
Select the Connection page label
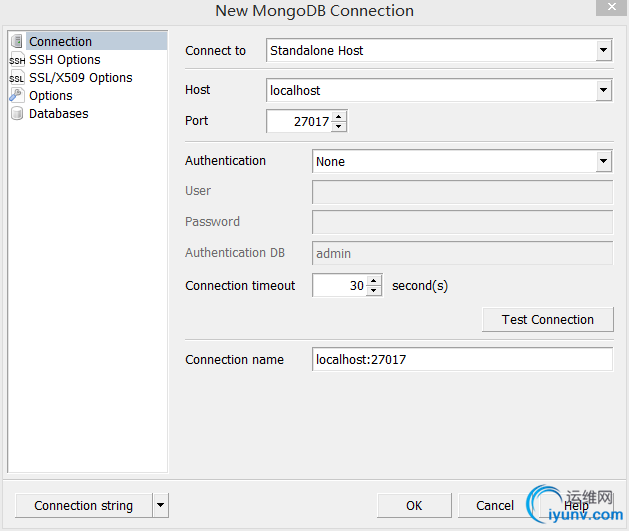pos(61,41)
